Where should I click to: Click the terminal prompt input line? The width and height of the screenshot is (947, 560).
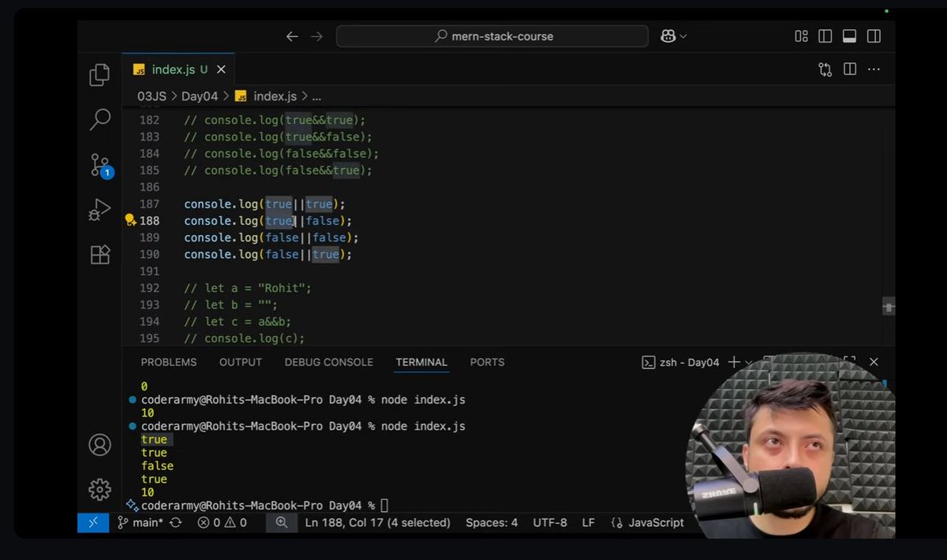point(264,505)
